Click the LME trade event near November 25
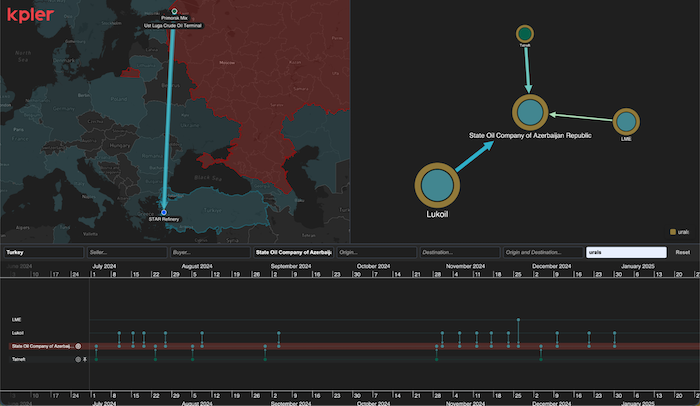 pyautogui.click(x=518, y=320)
